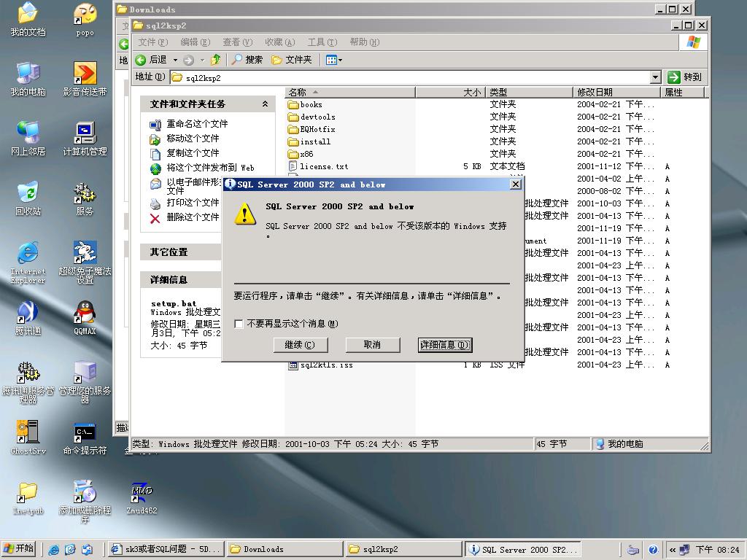
Task: Click 继续(C) to continue running program
Action: click(x=300, y=345)
